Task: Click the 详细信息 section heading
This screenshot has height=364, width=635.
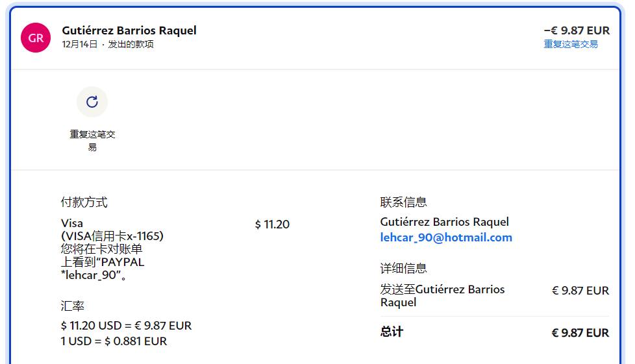Action: pyautogui.click(x=404, y=269)
